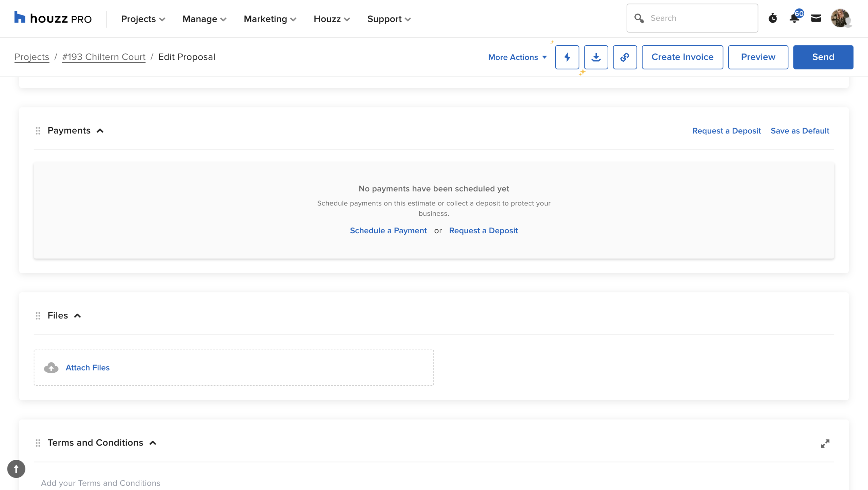Click the copy link icon button

pyautogui.click(x=625, y=57)
